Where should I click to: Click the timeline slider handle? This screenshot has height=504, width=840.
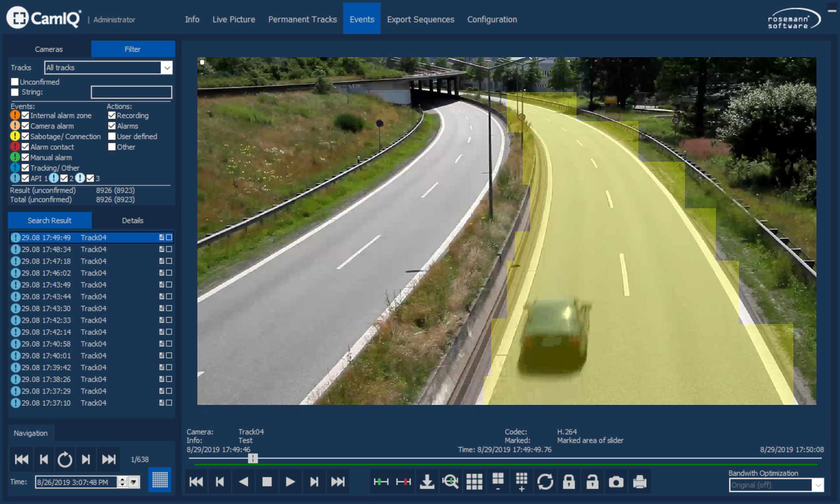click(x=253, y=458)
